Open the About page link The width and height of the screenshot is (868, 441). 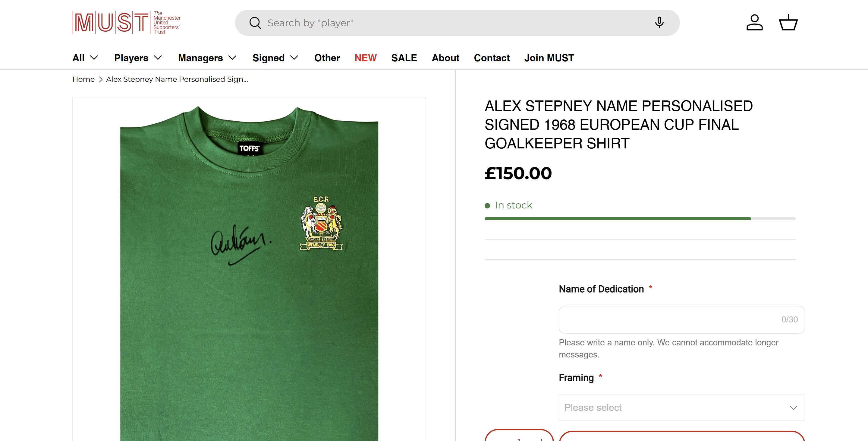coord(445,58)
